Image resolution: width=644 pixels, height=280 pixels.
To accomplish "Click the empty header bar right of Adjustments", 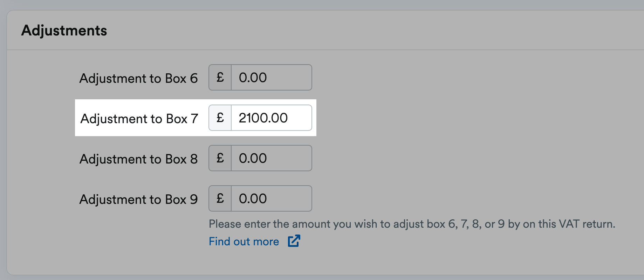I will click(385, 31).
